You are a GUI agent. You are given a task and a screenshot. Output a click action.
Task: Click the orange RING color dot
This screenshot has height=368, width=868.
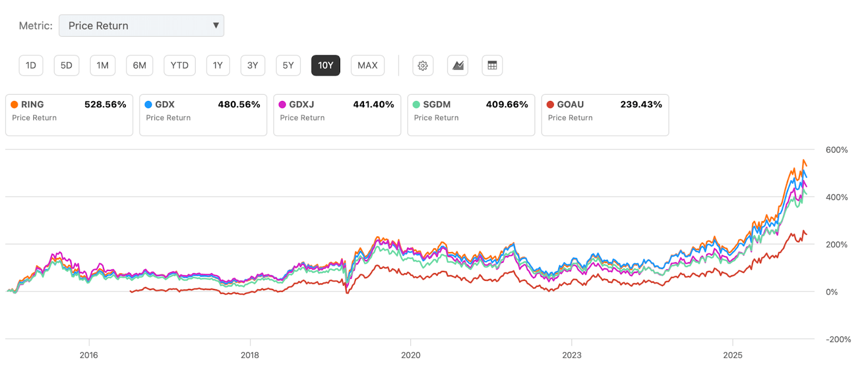point(15,105)
